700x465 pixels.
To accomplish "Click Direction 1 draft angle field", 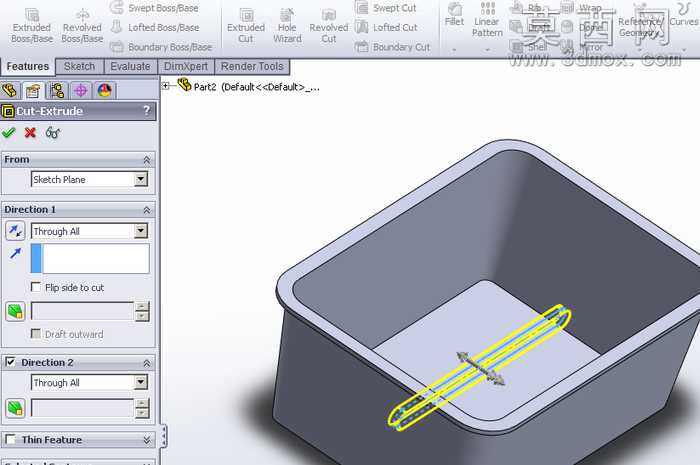I will pyautogui.click(x=82, y=311).
